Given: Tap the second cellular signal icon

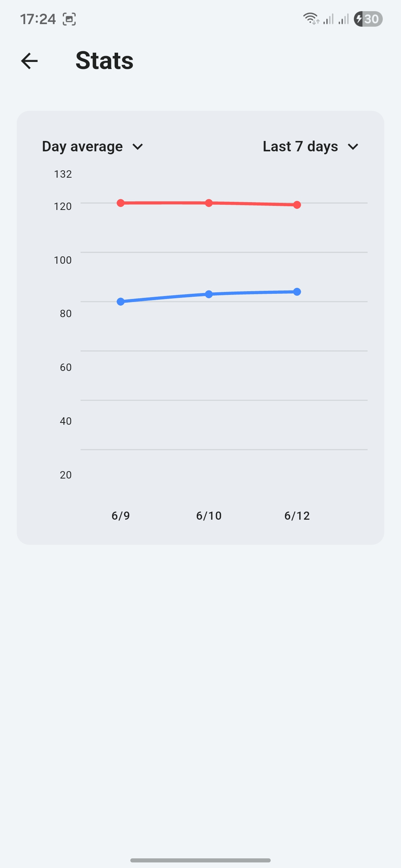Looking at the screenshot, I should click(x=344, y=19).
